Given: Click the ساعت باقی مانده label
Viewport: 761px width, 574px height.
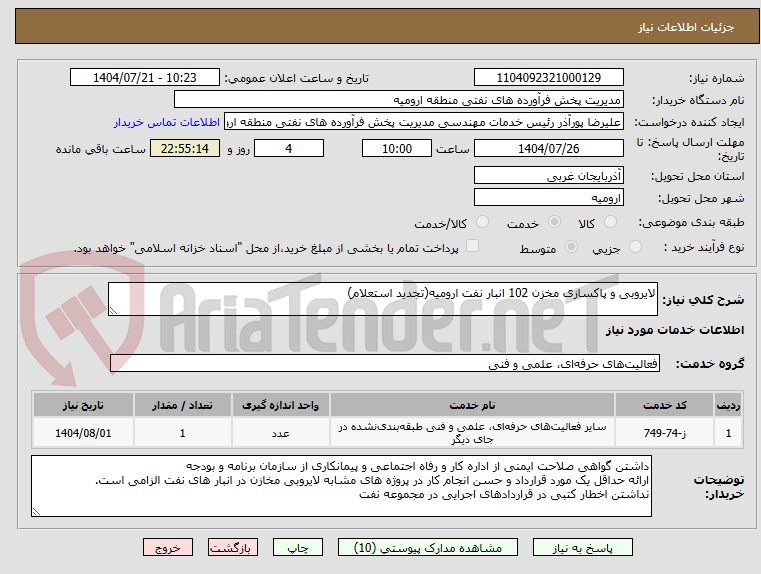Looking at the screenshot, I should (100, 149).
